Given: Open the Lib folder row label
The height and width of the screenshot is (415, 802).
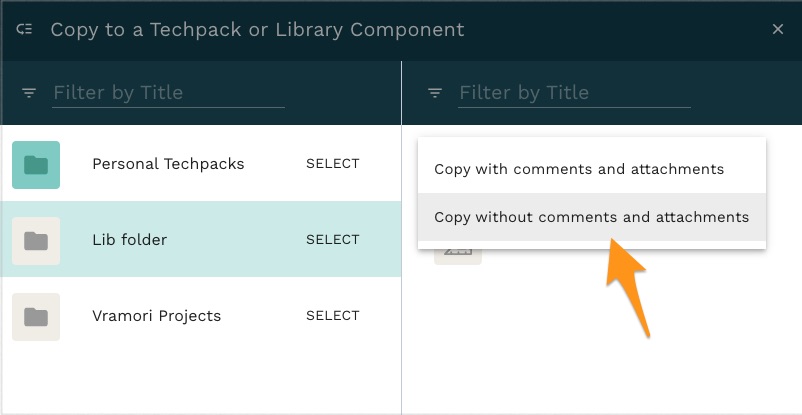Looking at the screenshot, I should pyautogui.click(x=129, y=240).
